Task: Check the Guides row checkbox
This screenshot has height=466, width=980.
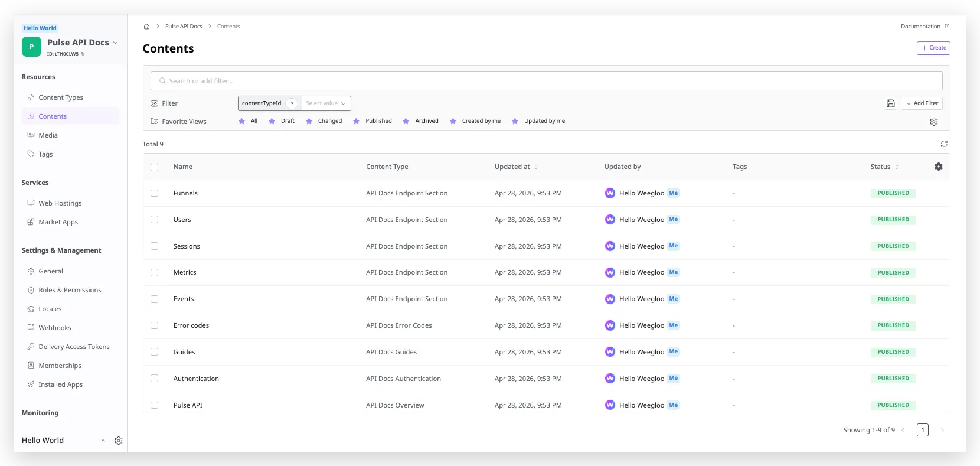Action: click(154, 352)
